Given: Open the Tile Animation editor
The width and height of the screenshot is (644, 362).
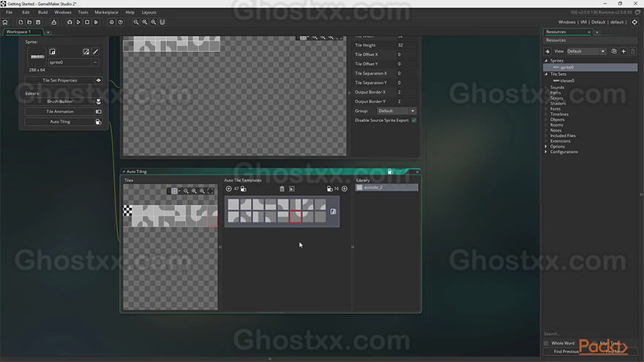Looking at the screenshot, I should click(x=64, y=112).
